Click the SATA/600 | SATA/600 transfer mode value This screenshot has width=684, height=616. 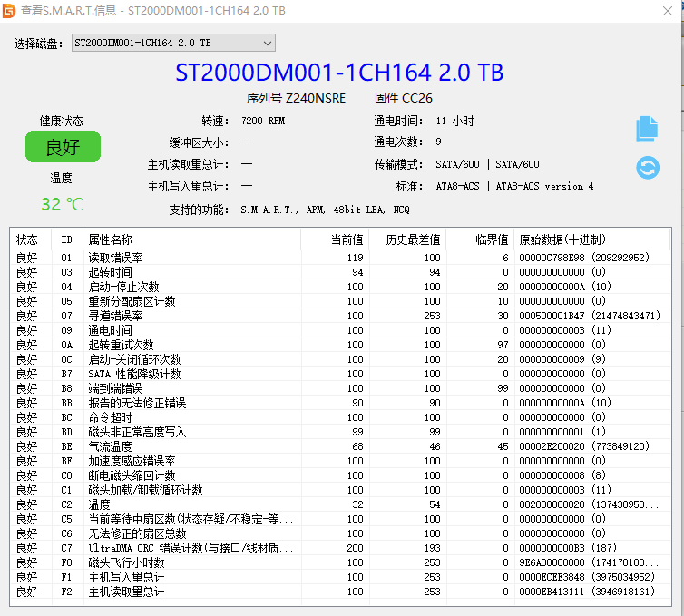487,164
